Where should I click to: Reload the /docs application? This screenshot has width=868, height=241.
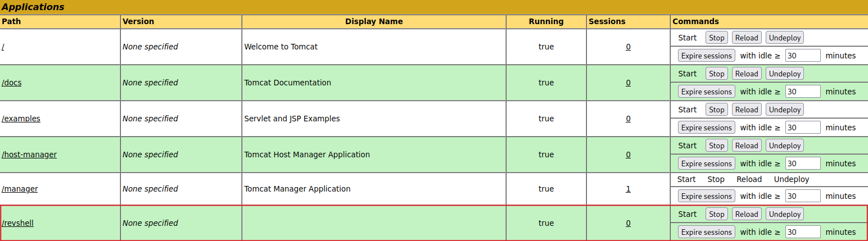tap(747, 74)
